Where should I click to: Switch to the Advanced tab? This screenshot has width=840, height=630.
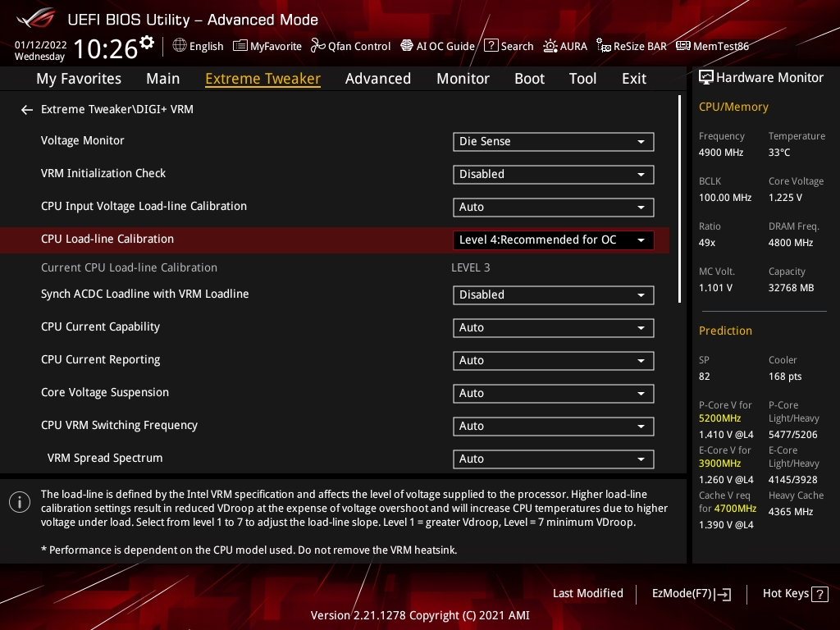coord(377,79)
